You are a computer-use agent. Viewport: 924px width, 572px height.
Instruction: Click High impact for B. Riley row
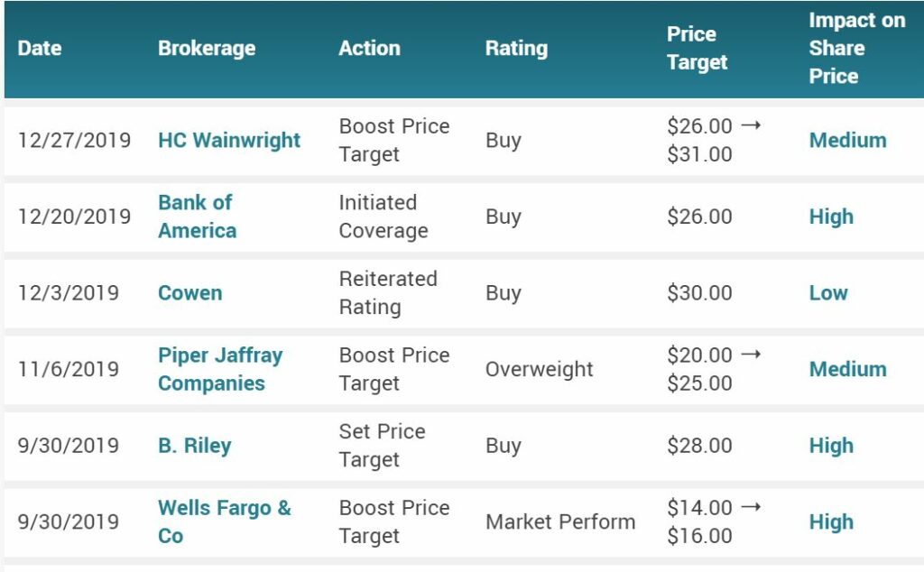click(831, 446)
